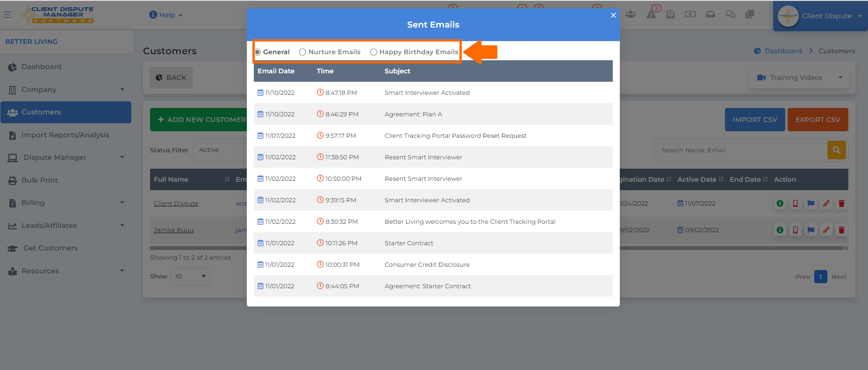Click edit pencil icon for Client Dispute row
868x370 pixels.
tap(826, 204)
